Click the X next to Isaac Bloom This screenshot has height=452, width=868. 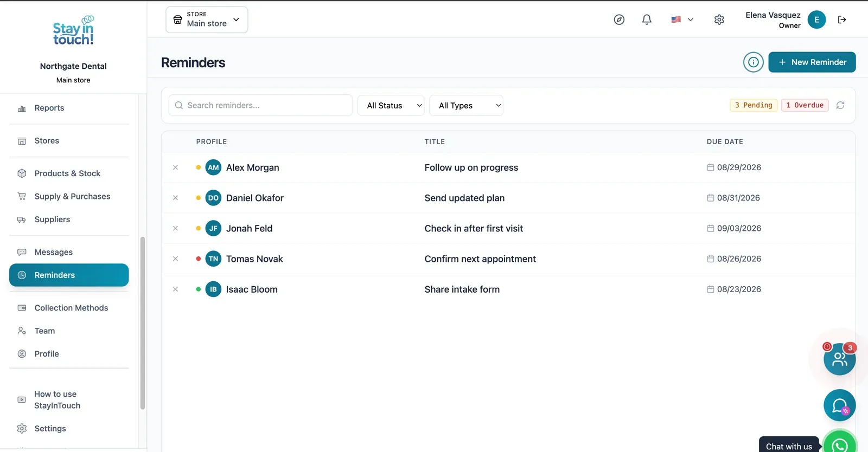click(x=175, y=289)
